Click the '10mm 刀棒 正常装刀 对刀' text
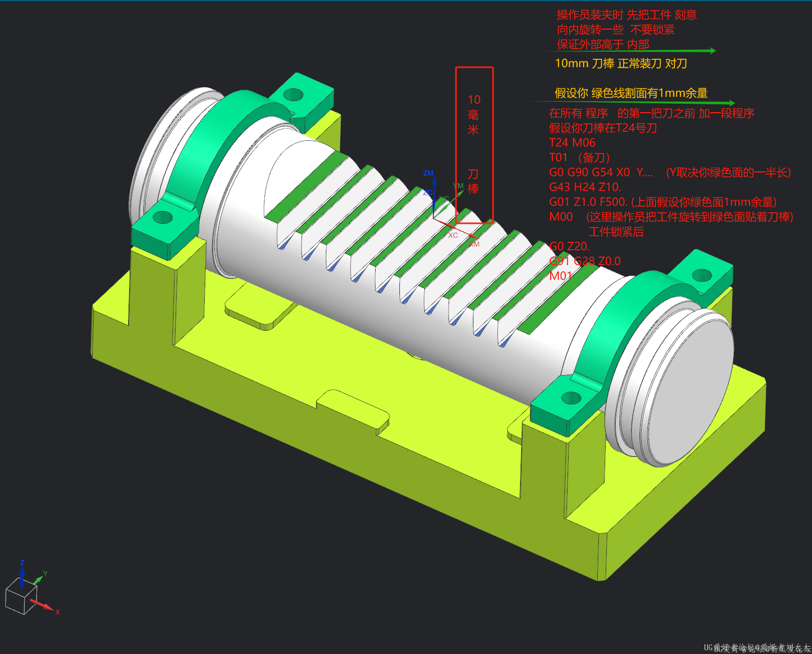The width and height of the screenshot is (812, 654). tap(621, 63)
